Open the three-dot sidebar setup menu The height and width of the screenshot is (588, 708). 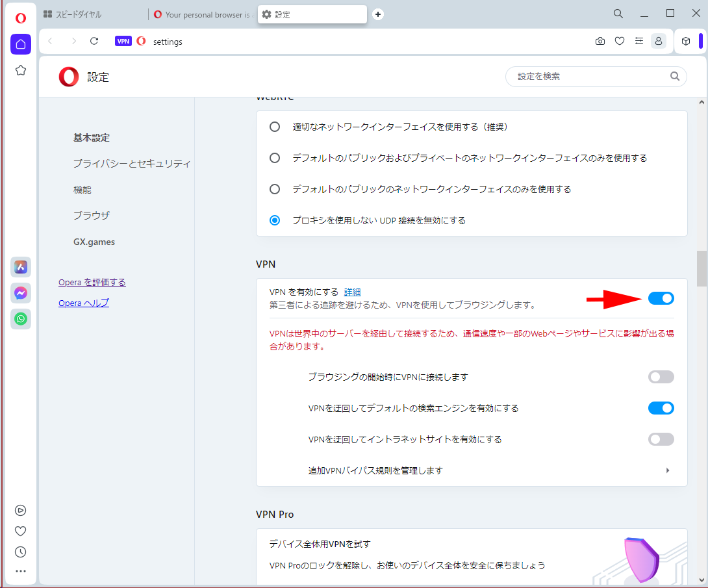point(21,572)
